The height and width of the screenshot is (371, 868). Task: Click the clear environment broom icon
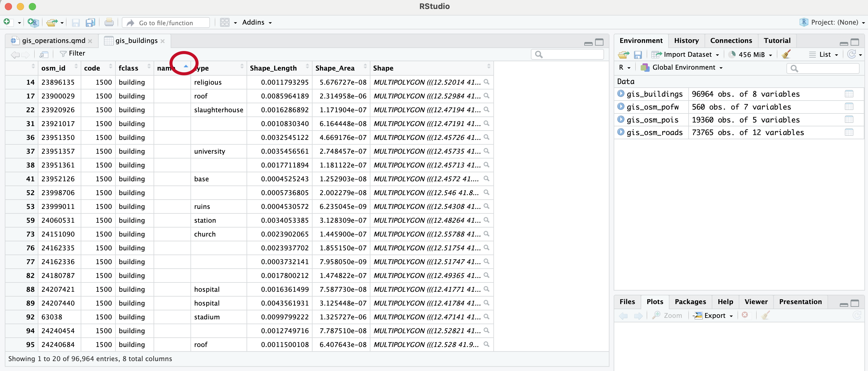pos(786,54)
